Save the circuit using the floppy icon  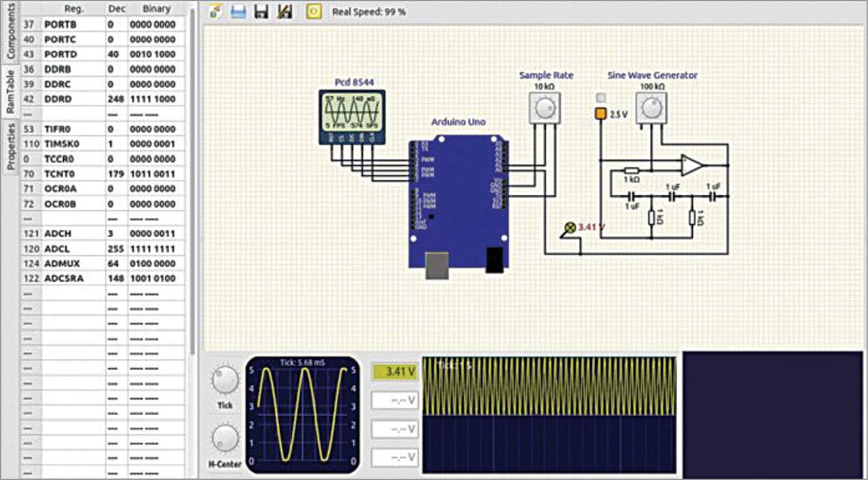tap(262, 12)
